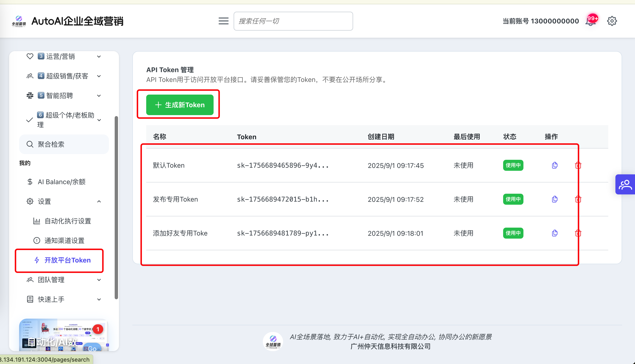Open floating customer support widget

[x=625, y=184]
